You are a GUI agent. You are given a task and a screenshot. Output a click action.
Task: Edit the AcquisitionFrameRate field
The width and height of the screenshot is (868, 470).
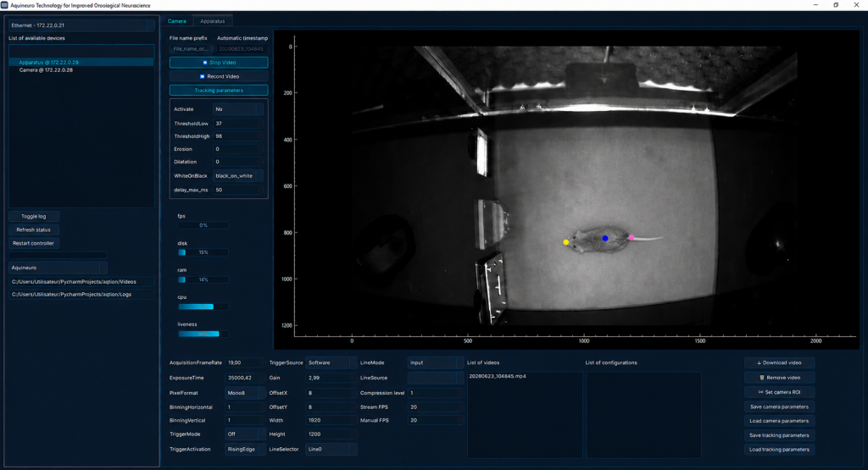click(x=245, y=362)
